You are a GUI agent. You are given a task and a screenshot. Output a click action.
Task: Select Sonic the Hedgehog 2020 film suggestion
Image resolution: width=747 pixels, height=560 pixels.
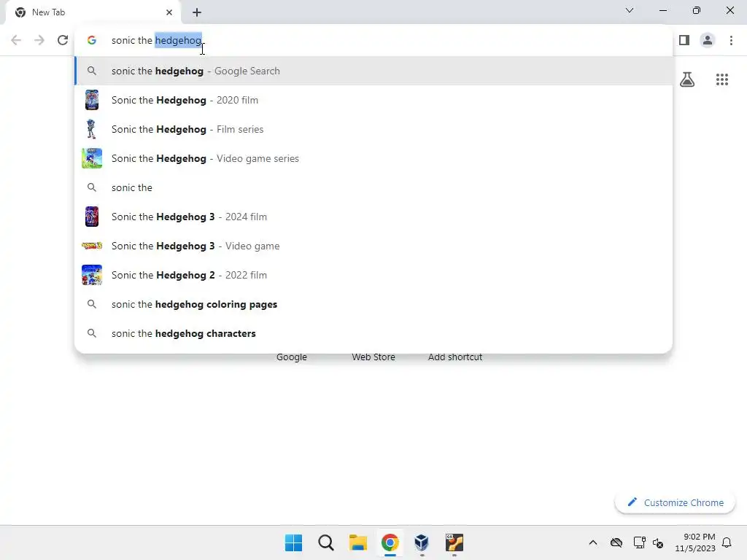[x=373, y=100]
